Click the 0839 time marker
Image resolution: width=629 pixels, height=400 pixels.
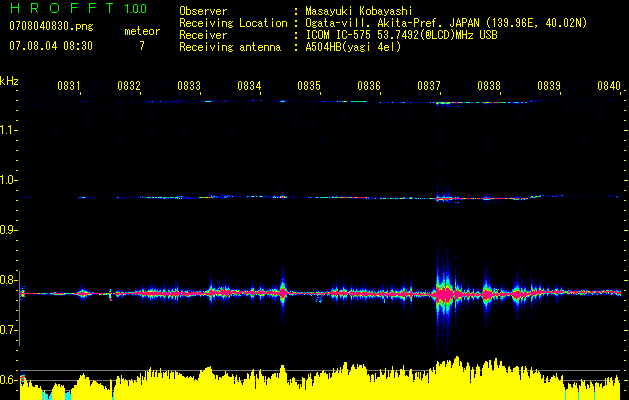point(549,85)
